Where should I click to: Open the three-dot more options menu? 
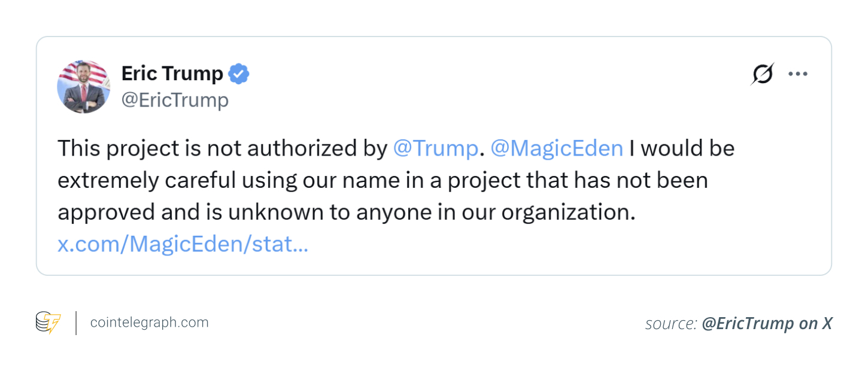[797, 74]
